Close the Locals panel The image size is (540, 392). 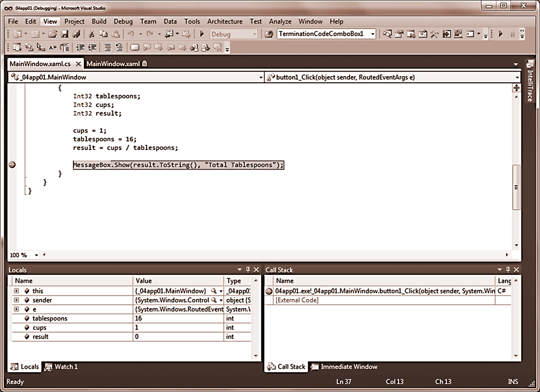click(256, 270)
